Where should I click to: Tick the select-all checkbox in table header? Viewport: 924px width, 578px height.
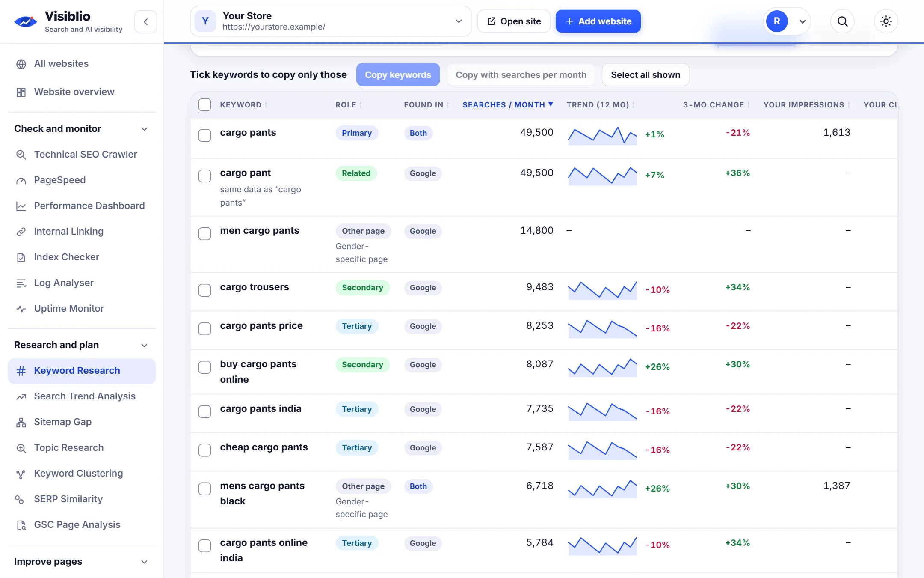pyautogui.click(x=205, y=105)
